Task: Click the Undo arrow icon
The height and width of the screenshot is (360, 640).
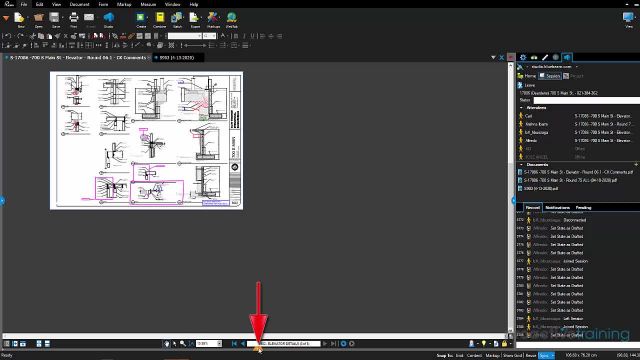Action: 8,36
